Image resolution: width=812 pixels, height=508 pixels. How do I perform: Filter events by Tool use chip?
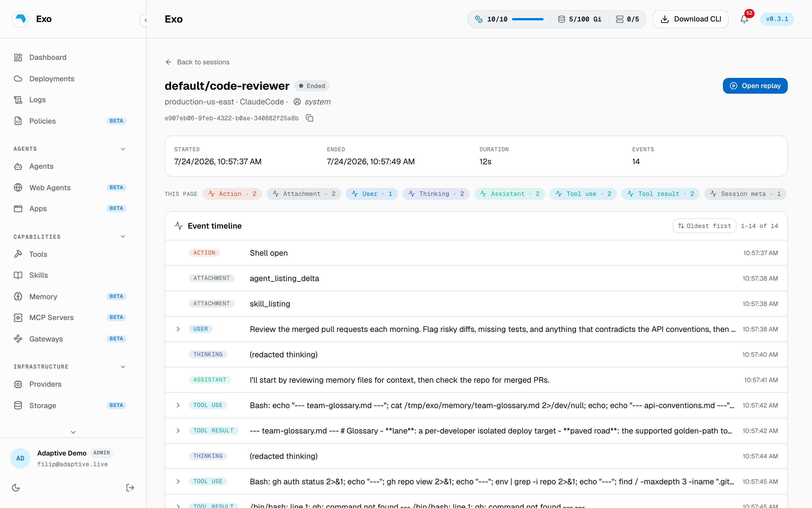click(583, 194)
